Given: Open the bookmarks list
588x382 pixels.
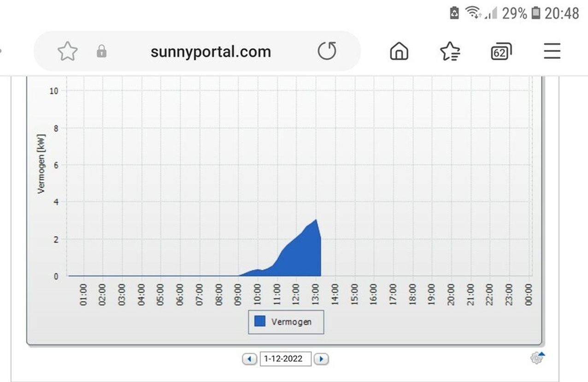Looking at the screenshot, I should pos(450,51).
